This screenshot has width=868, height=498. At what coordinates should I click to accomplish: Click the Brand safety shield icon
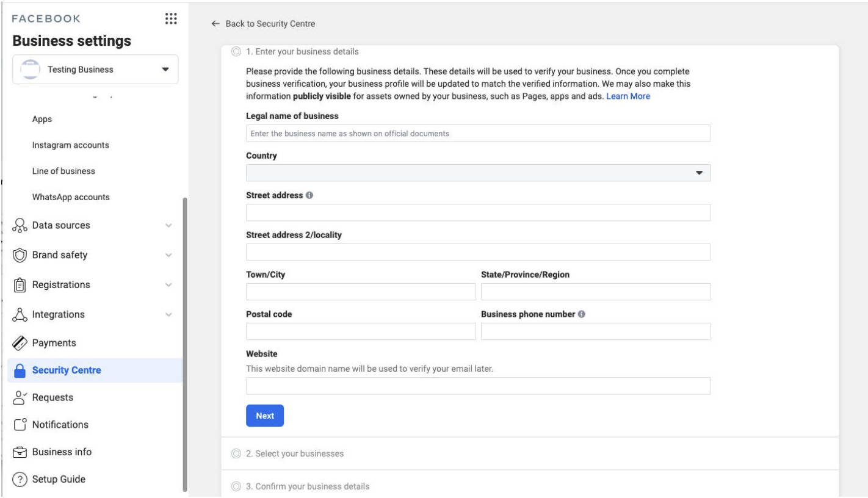pyautogui.click(x=21, y=255)
